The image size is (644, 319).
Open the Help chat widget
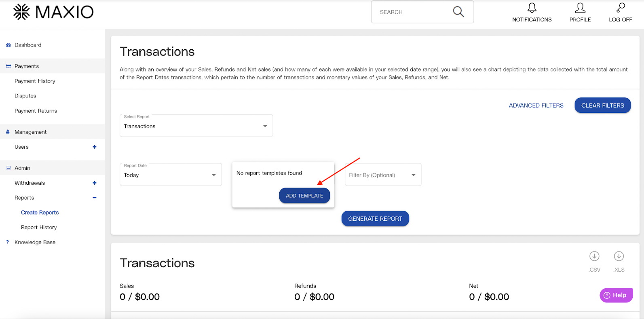tap(616, 295)
